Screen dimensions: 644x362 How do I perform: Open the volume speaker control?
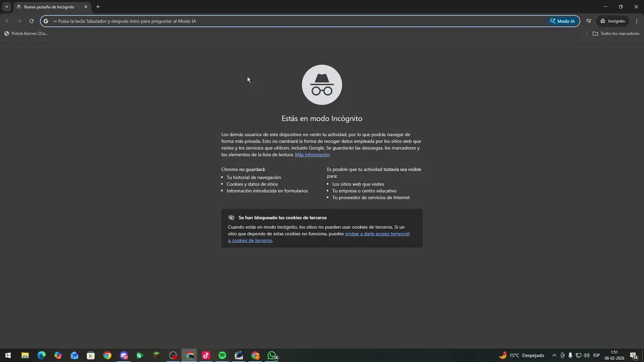coord(586,355)
